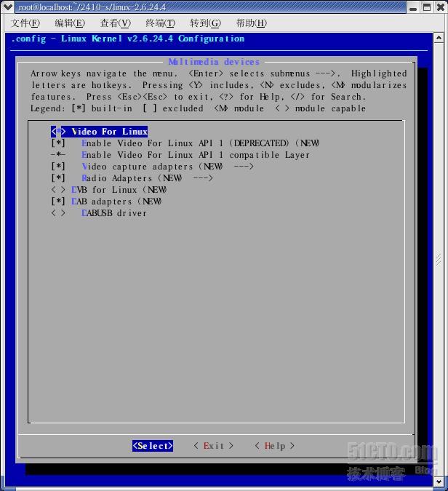Click the '.config - Linux Kernel v2.6.24.4 Configuration' header
Screen dimensions: 448x491
128,39
